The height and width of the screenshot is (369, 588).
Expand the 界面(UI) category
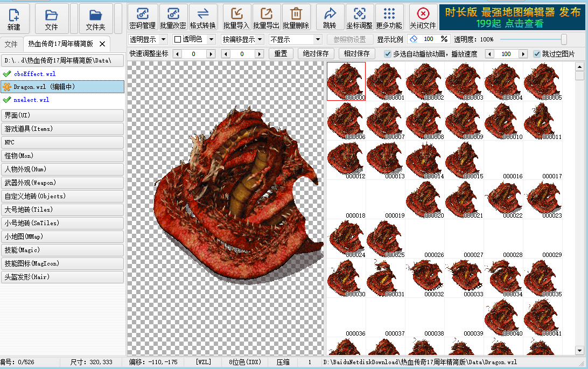(62, 115)
